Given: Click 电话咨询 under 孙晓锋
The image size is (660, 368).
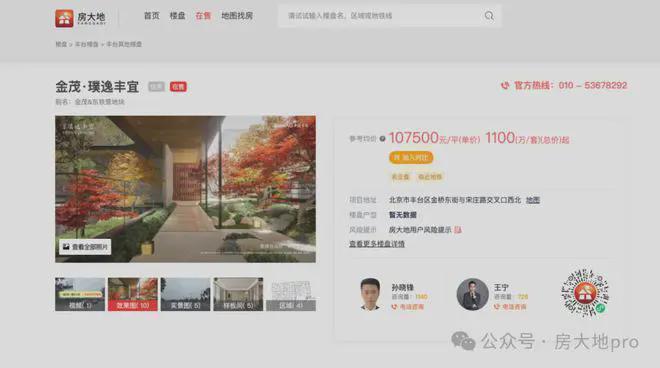Looking at the screenshot, I should click(x=411, y=307).
